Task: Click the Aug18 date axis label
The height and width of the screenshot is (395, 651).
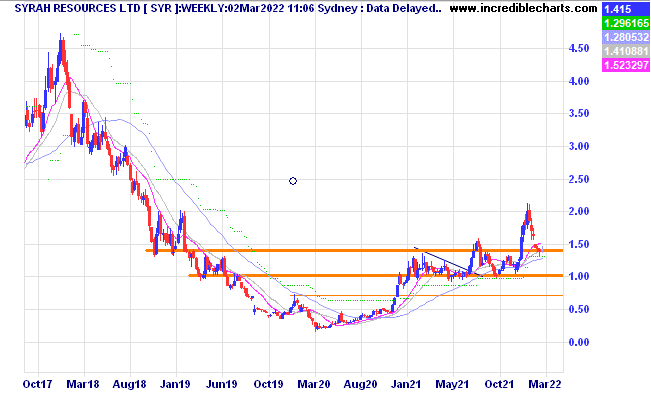Action: coord(130,384)
